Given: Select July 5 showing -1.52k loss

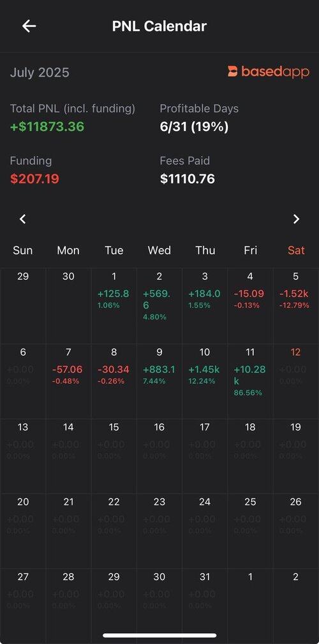Looking at the screenshot, I should (x=295, y=306).
